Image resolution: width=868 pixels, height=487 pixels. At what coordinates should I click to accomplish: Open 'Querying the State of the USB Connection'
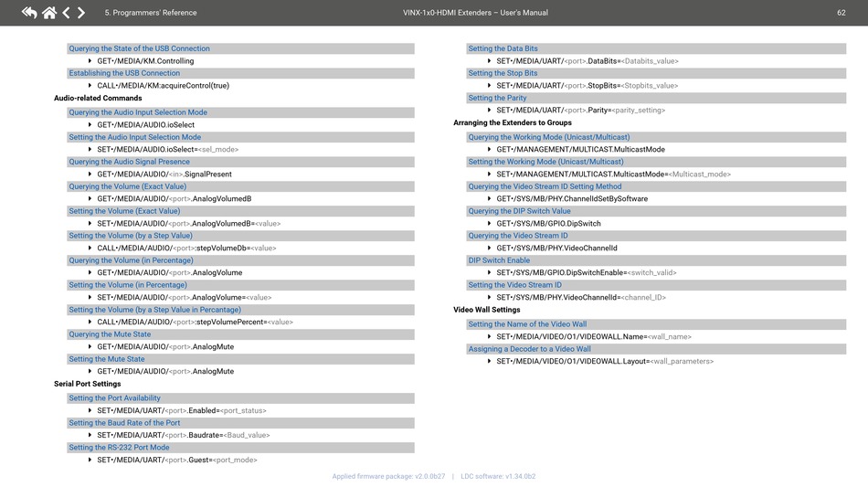pos(139,49)
